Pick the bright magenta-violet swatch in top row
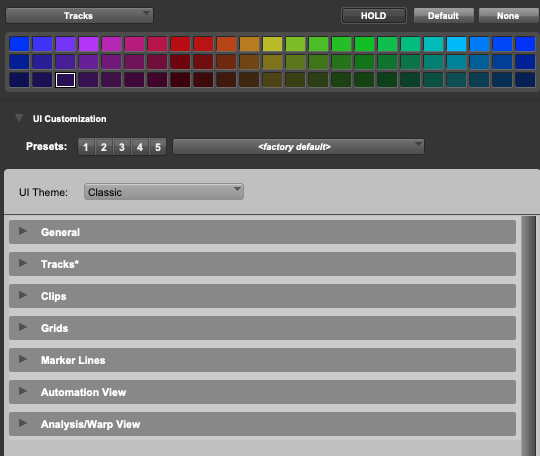The image size is (540, 456). click(89, 44)
